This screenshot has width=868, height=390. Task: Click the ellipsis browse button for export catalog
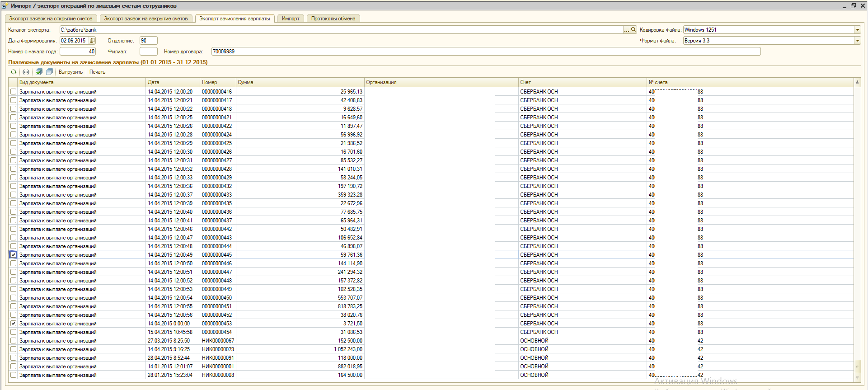(626, 30)
